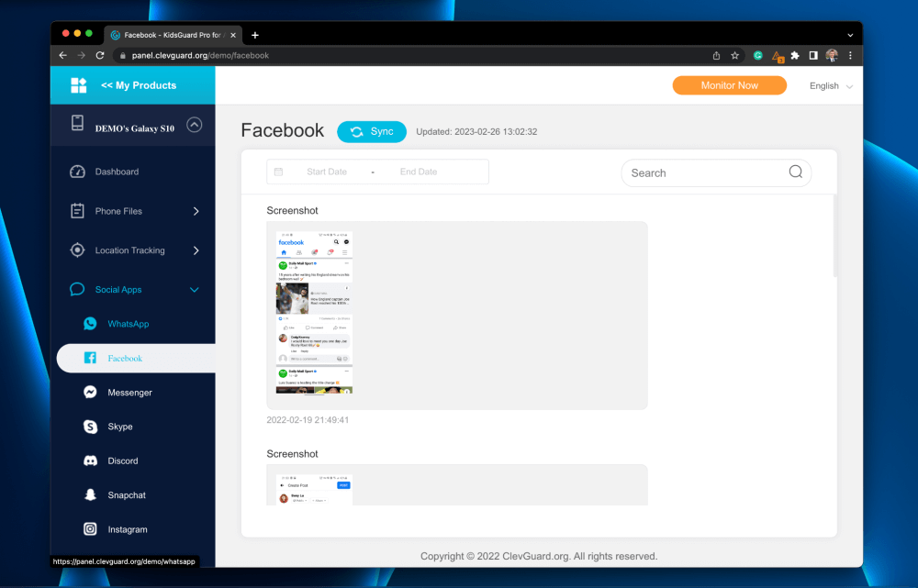The width and height of the screenshot is (918, 588).
Task: Click the My Products grid icon
Action: tap(78, 85)
